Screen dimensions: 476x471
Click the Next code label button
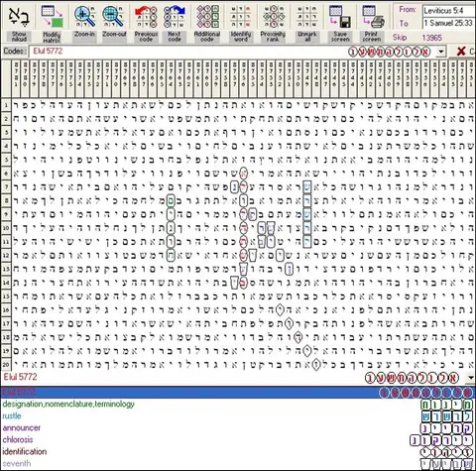coord(175,37)
